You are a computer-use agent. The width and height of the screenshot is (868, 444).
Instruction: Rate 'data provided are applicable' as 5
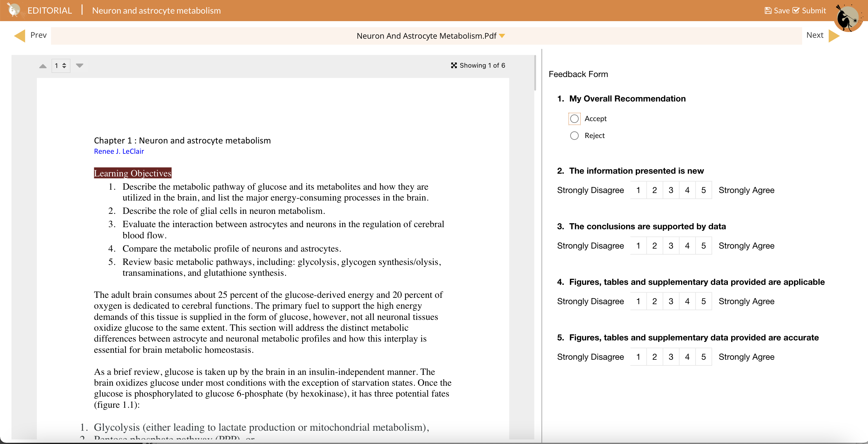(x=704, y=301)
